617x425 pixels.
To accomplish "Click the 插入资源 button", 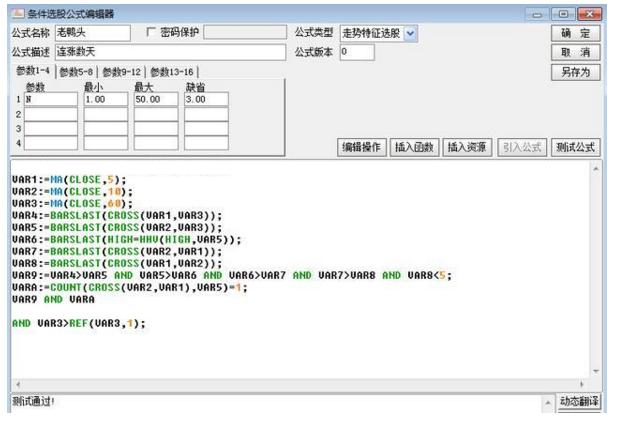I will tap(467, 147).
